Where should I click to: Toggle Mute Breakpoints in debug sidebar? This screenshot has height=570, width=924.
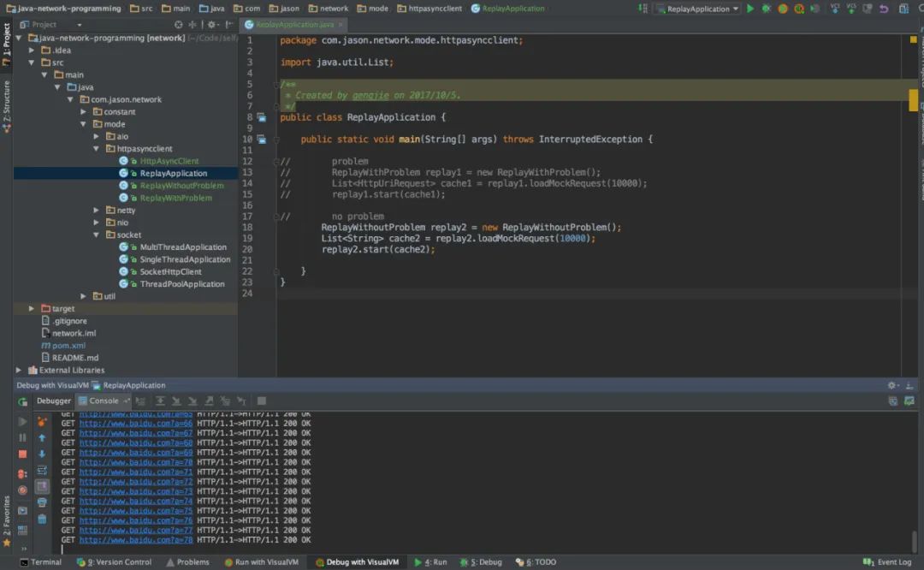click(x=23, y=490)
